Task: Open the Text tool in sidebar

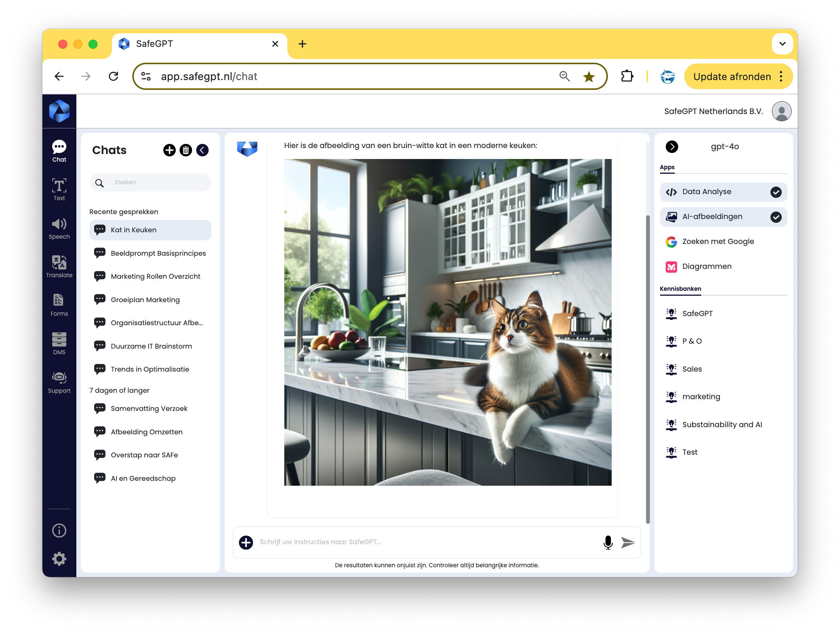Action: (x=59, y=189)
